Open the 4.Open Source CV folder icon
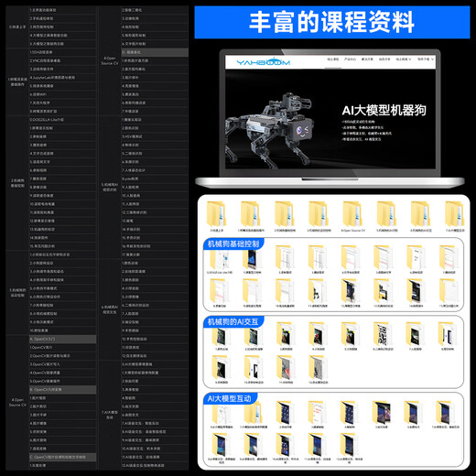This screenshot has width=476, height=476. click(352, 213)
